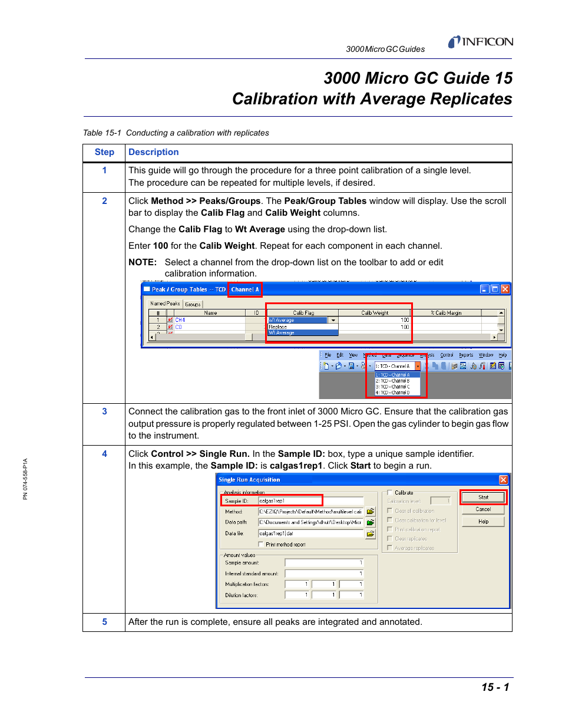Enable the Print method report checkbox

(x=261, y=544)
